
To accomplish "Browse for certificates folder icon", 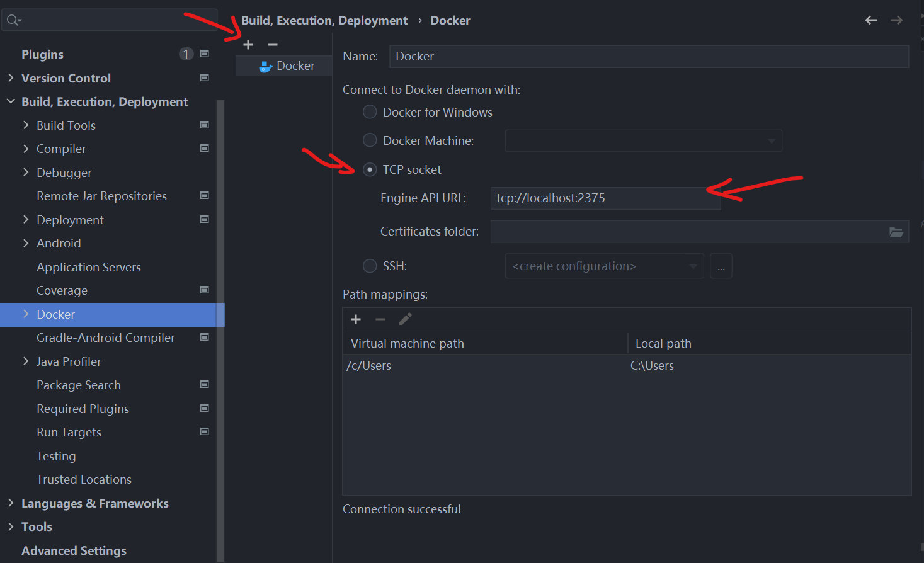I will [x=896, y=232].
